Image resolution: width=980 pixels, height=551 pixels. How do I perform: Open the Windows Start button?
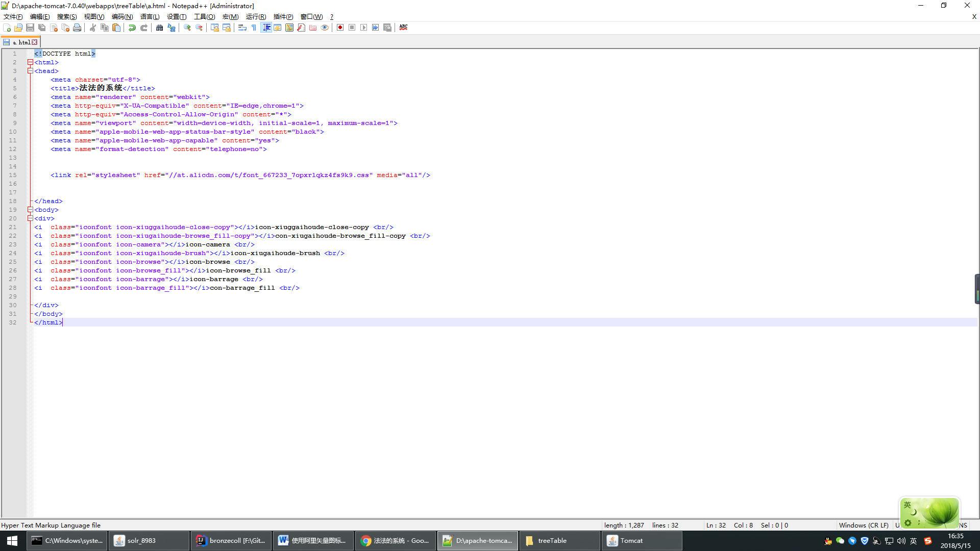[12, 541]
